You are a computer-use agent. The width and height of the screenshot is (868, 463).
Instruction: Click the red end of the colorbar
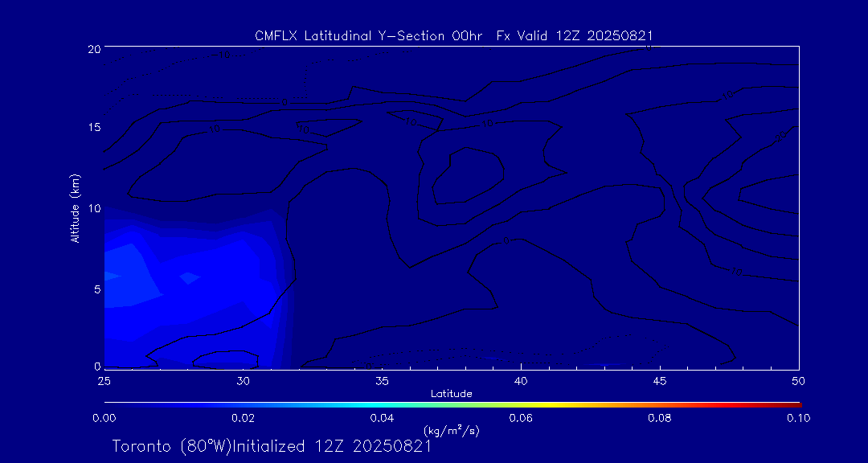786,405
